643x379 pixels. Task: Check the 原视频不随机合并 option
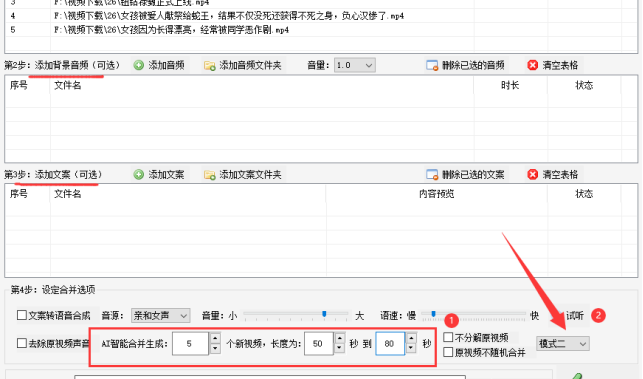[x=448, y=352]
